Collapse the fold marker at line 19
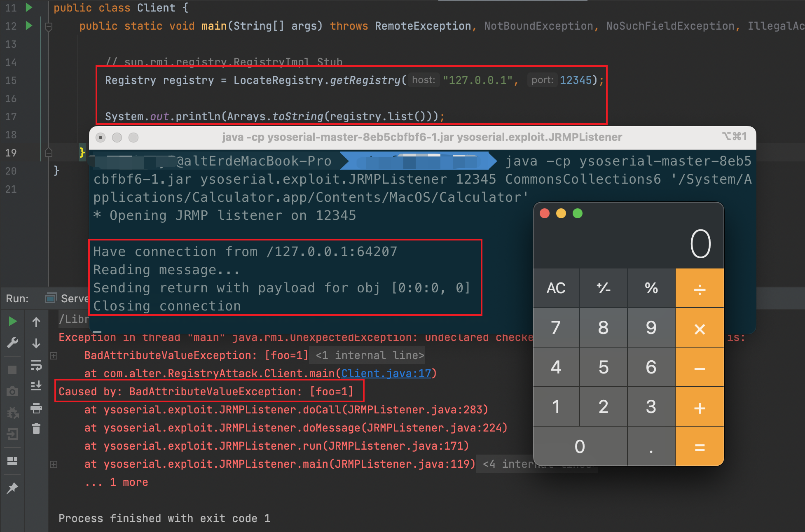Screen dimensions: 805x532 (48, 152)
